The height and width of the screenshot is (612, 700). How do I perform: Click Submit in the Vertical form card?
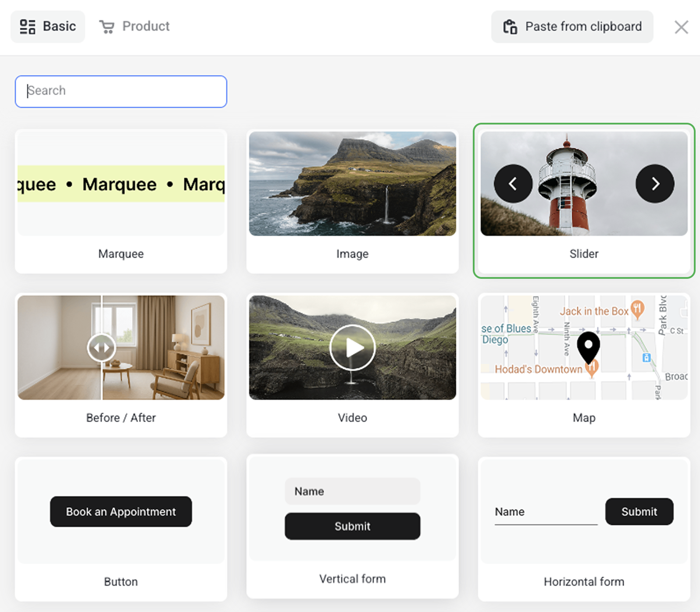352,526
